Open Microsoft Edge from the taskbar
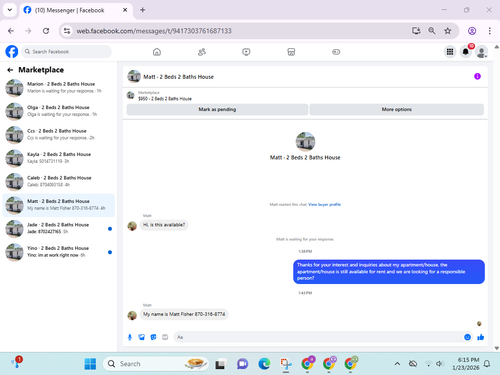This screenshot has width=500, height=375. pos(264,364)
